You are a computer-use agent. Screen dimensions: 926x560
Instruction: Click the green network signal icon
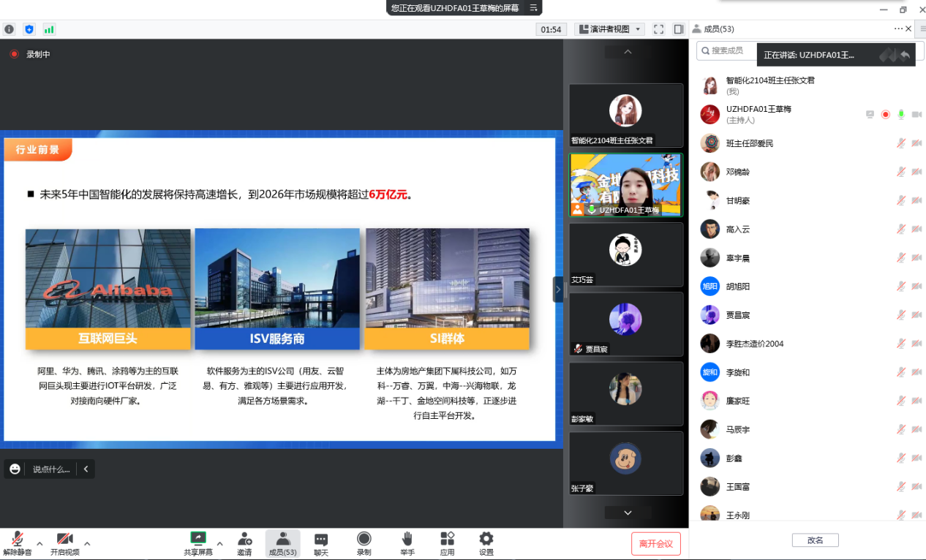tap(49, 29)
